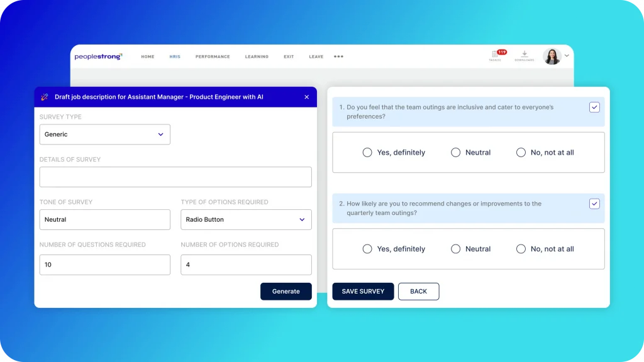Open the Survey Type dropdown

[x=105, y=134]
